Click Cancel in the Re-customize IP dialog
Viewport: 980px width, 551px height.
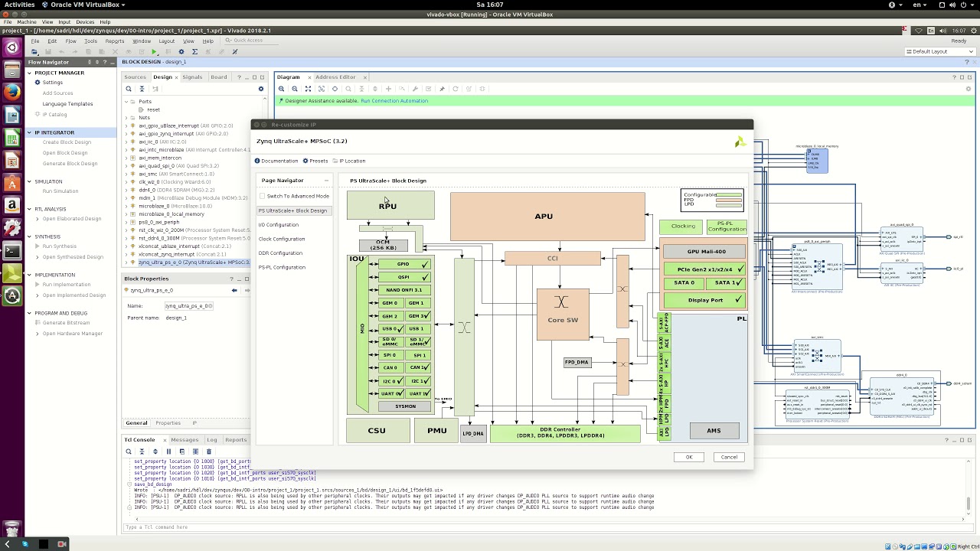[729, 457]
